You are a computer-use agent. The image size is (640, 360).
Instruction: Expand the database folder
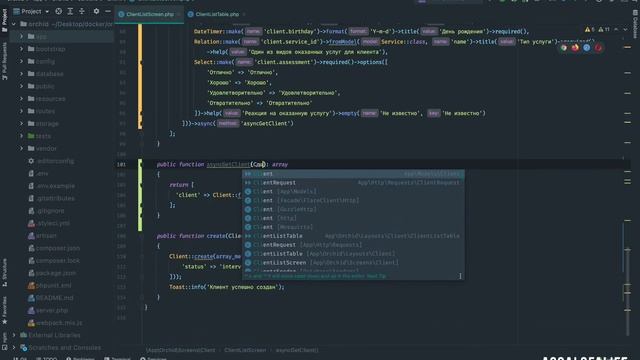(22, 74)
